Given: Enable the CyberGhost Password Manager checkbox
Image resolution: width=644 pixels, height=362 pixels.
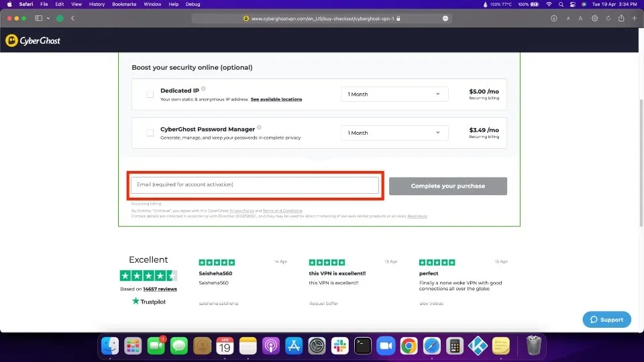Looking at the screenshot, I should click(x=150, y=133).
